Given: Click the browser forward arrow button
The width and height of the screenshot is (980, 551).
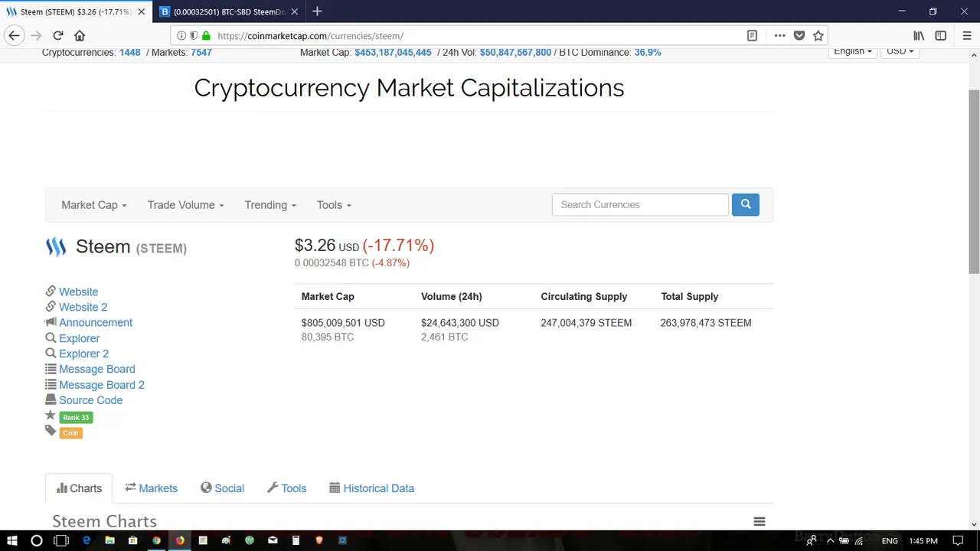Looking at the screenshot, I should [36, 35].
